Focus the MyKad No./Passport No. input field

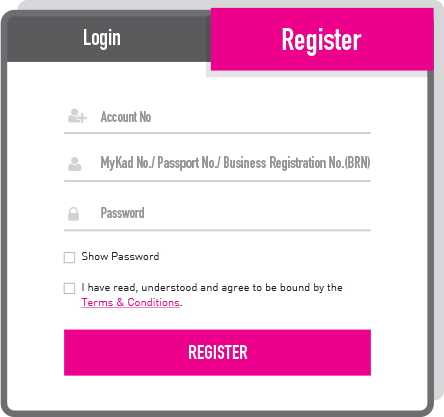click(x=217, y=163)
